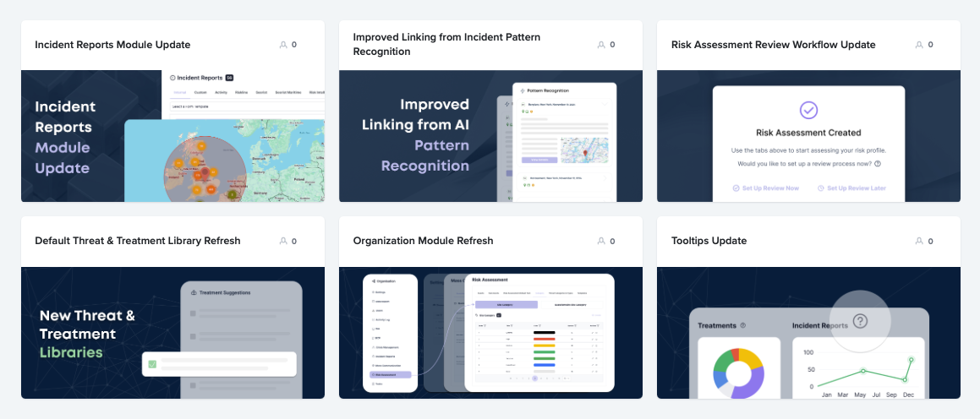Click the user icon on Incident Reports Module Update
This screenshot has width=980, height=419.
[283, 45]
